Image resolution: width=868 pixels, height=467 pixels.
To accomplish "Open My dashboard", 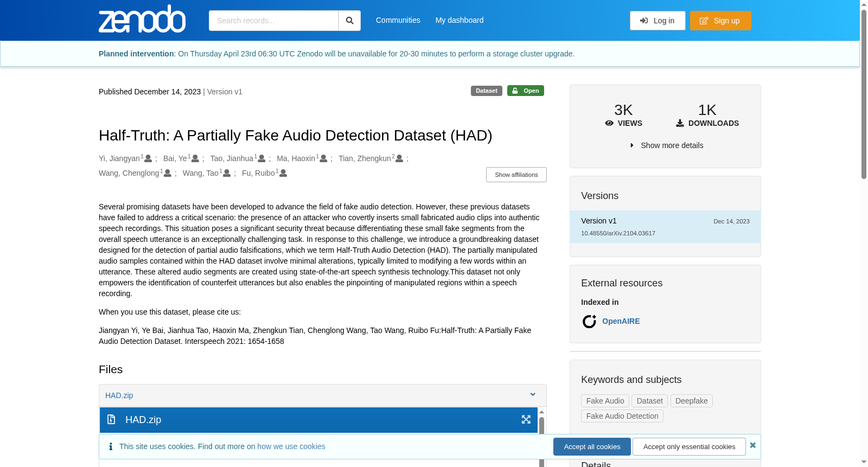I will pyautogui.click(x=459, y=20).
